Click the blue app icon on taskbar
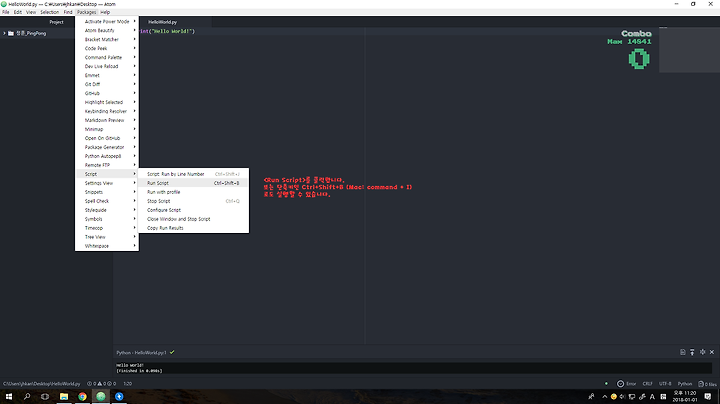720x404 pixels. pyautogui.click(x=119, y=396)
